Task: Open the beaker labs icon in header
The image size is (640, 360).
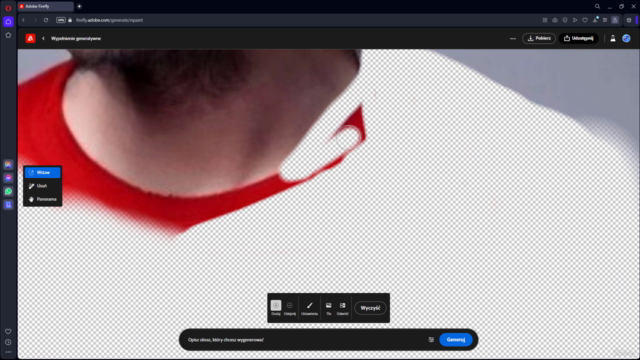Action: 613,38
